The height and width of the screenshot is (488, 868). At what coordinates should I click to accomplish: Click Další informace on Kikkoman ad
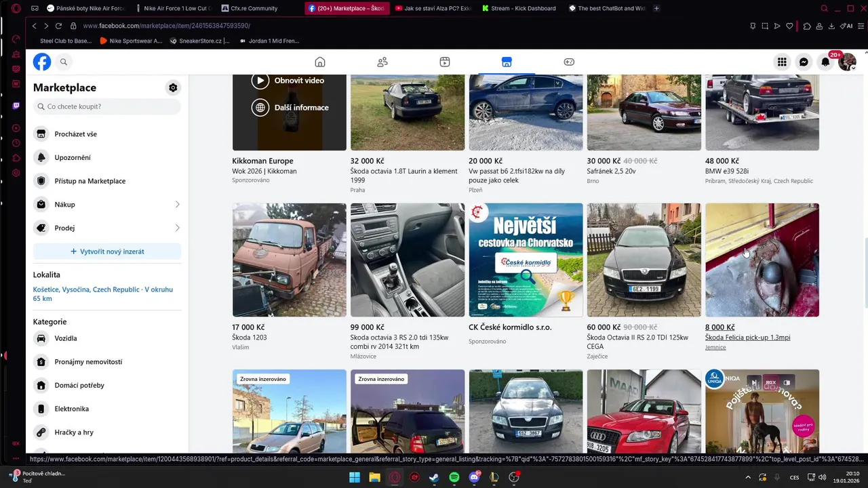coord(290,107)
